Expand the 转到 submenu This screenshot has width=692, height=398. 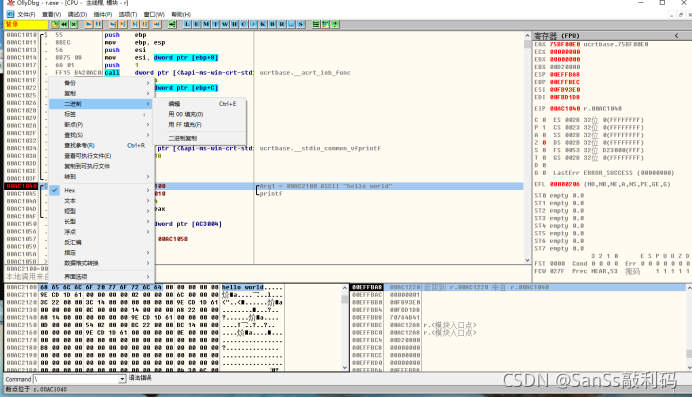point(101,176)
